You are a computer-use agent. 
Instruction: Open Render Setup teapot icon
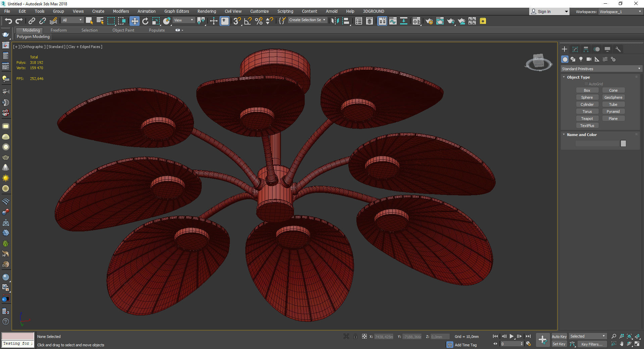(429, 21)
